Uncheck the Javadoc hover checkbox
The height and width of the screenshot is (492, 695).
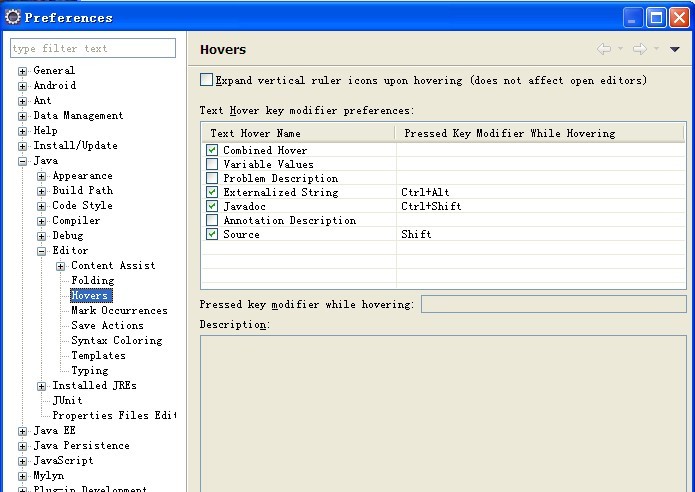pos(212,206)
